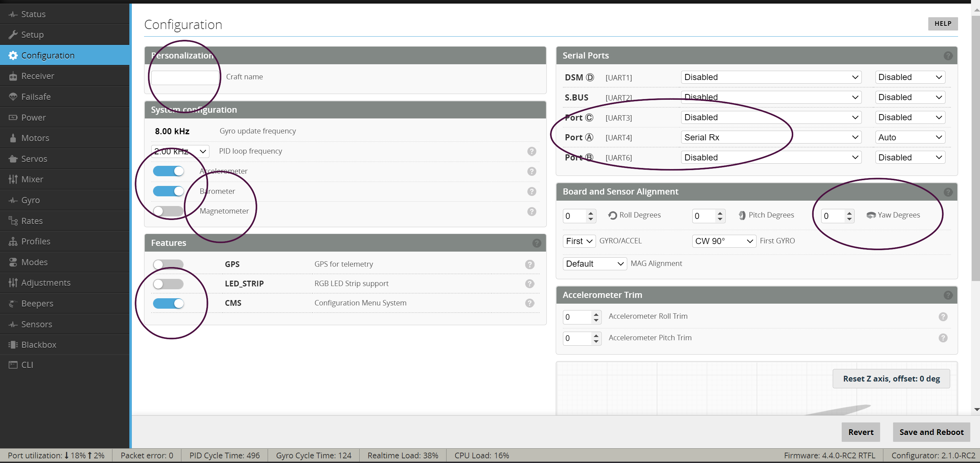Switch to the Blackbox tab
Screen dimensions: 980x463
(x=38, y=345)
